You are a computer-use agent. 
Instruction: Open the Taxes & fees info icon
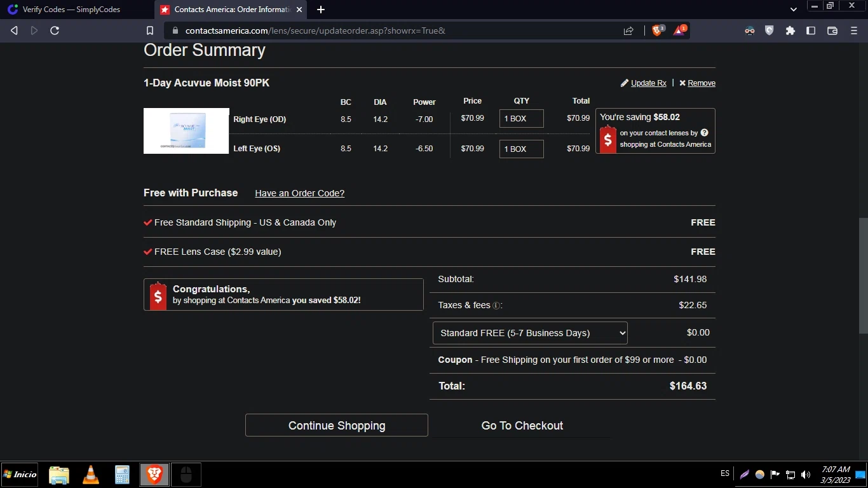[496, 306]
